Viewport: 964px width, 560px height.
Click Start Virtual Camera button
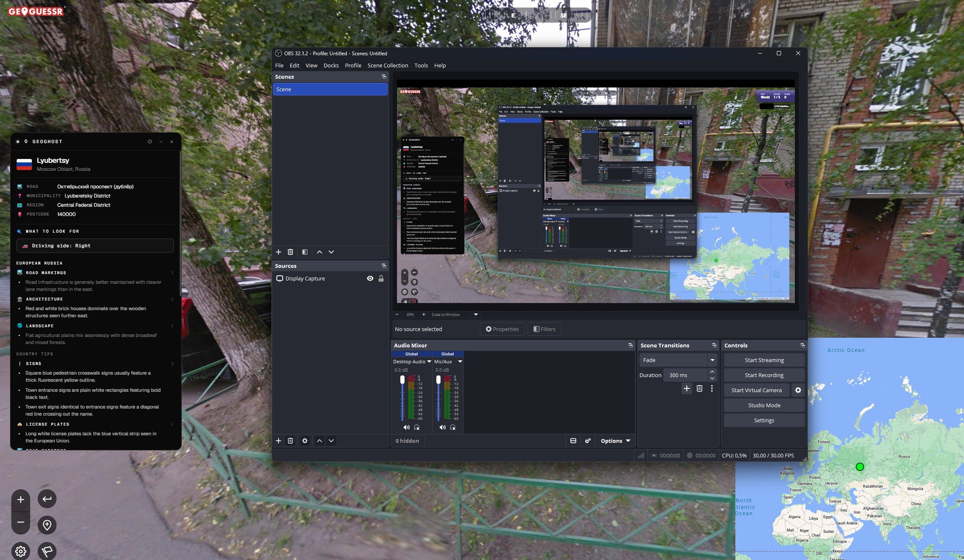[757, 390]
